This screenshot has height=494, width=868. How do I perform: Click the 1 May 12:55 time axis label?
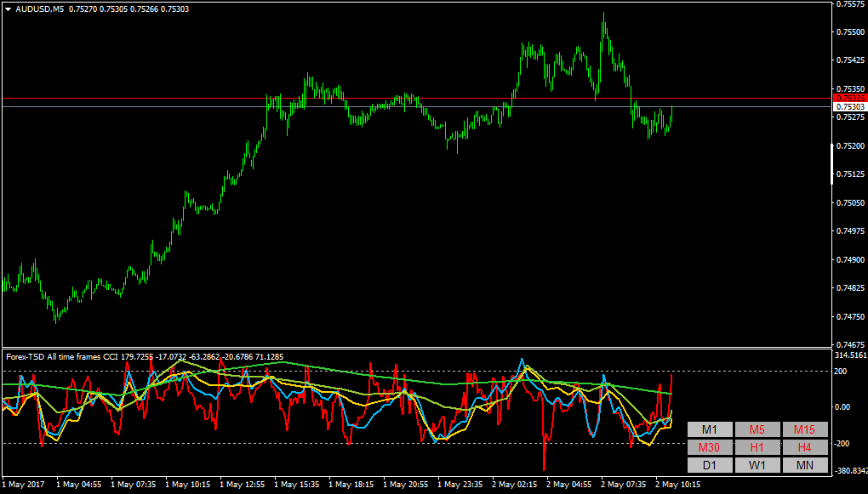pos(242,485)
